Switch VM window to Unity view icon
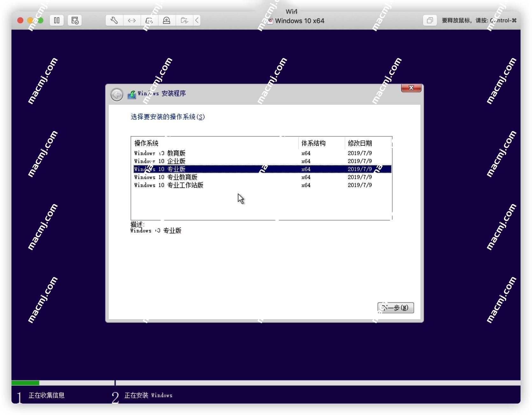Viewport: 532px width, 415px height. (x=430, y=20)
